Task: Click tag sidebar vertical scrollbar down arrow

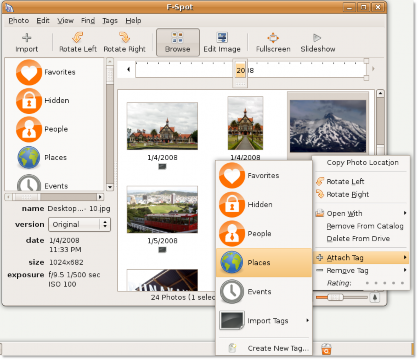Action: 110,187
